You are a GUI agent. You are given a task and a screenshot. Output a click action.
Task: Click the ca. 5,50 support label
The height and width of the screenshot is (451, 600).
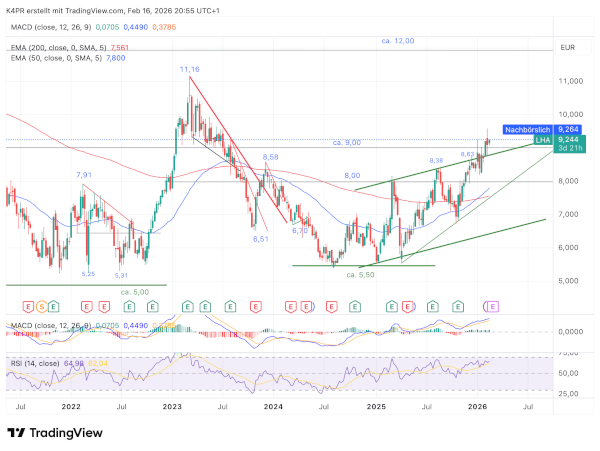coord(360,273)
